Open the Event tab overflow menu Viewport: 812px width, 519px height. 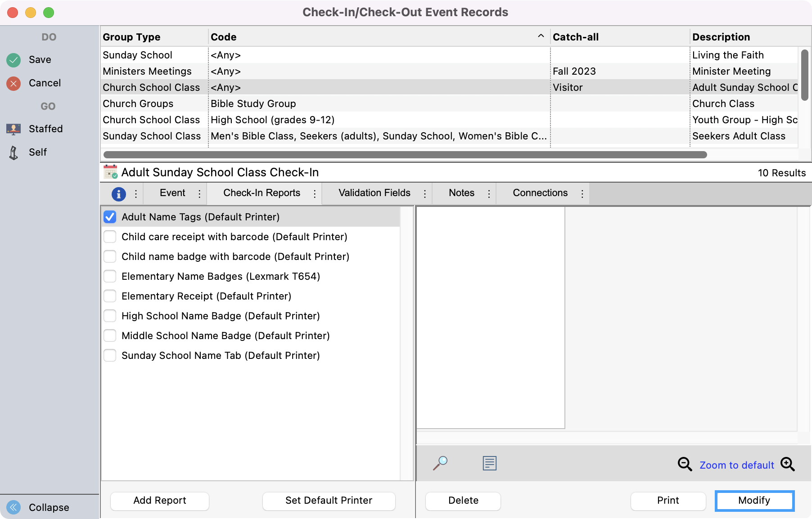(199, 193)
